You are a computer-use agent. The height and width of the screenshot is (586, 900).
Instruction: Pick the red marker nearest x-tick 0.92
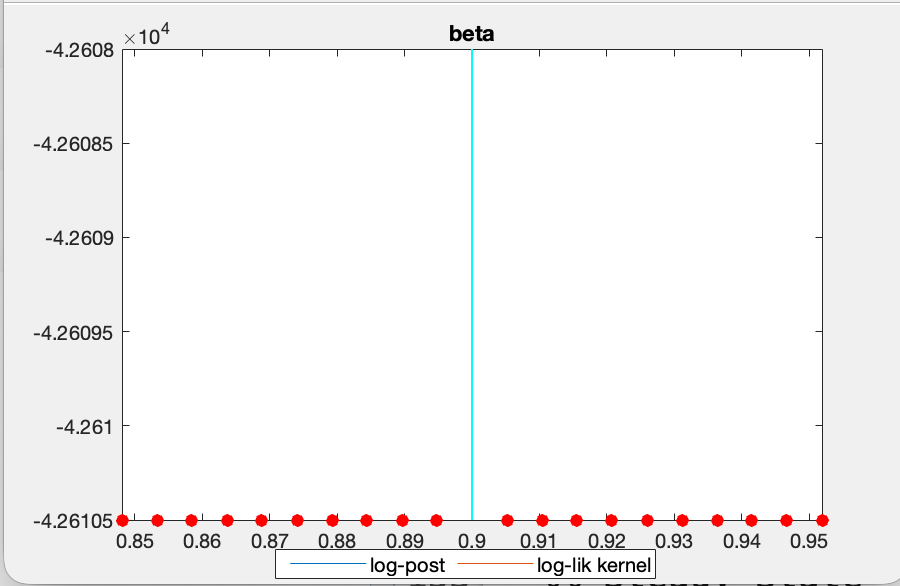coord(611,520)
